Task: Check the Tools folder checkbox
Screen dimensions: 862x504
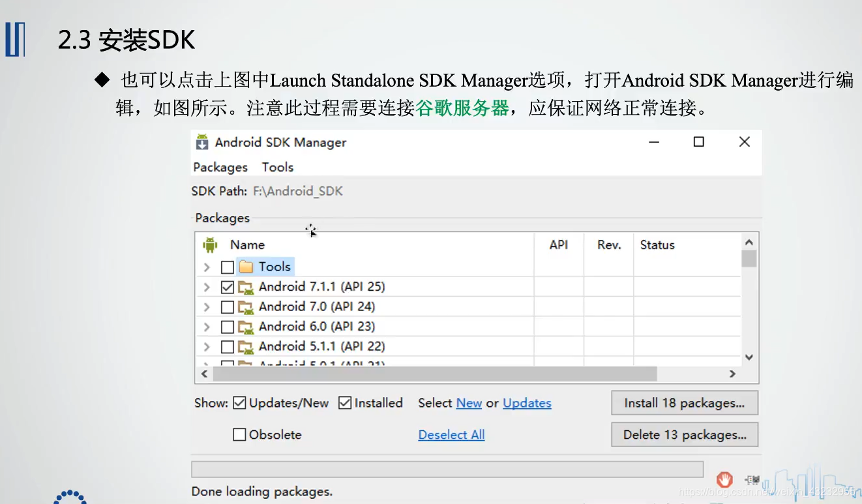Action: (x=227, y=267)
